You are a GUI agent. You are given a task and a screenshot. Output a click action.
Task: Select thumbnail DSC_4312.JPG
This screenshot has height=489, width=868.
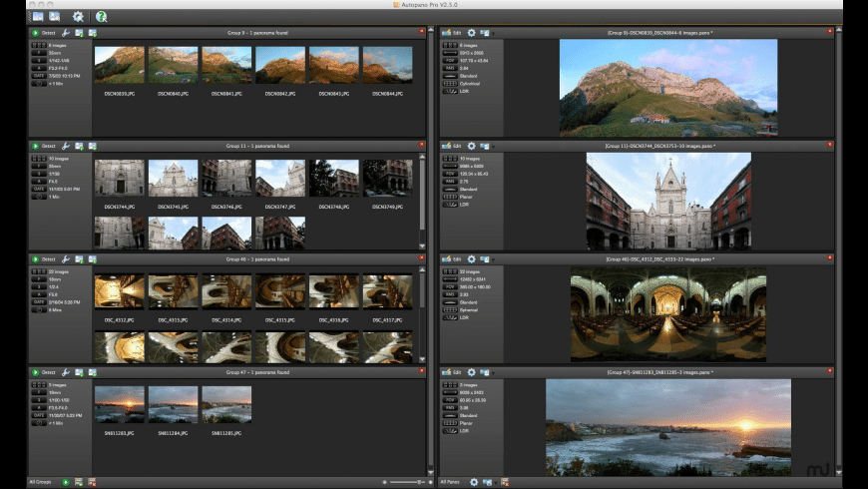[119, 291]
